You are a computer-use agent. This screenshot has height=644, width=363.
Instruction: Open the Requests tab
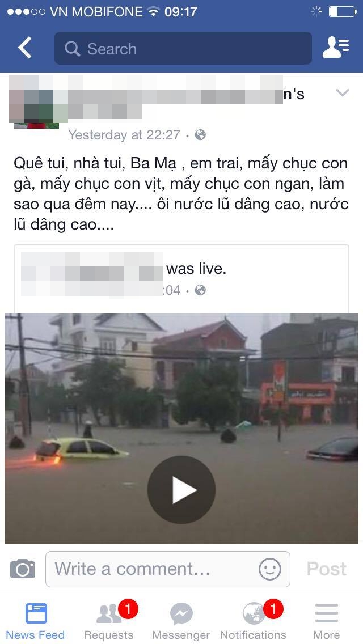pyautogui.click(x=109, y=621)
